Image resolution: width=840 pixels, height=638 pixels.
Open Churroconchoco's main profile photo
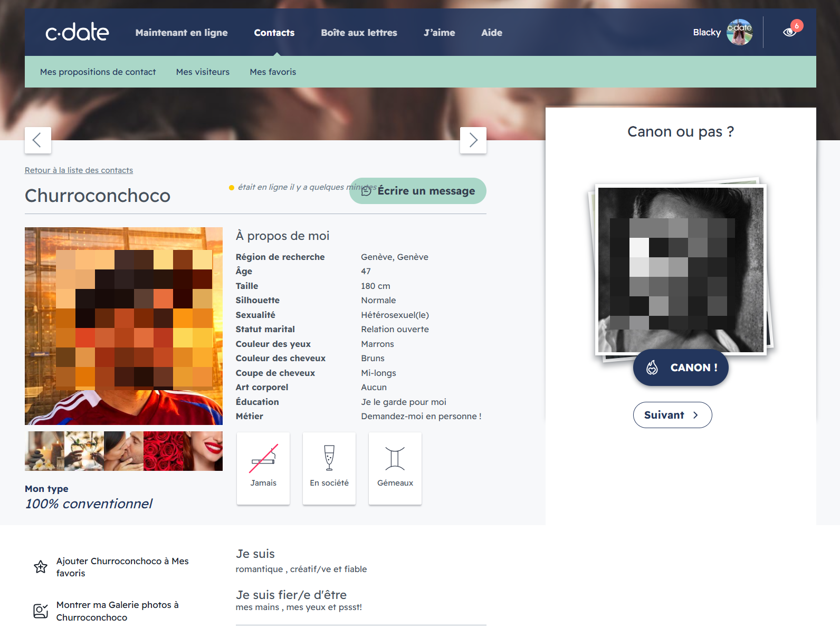click(123, 326)
